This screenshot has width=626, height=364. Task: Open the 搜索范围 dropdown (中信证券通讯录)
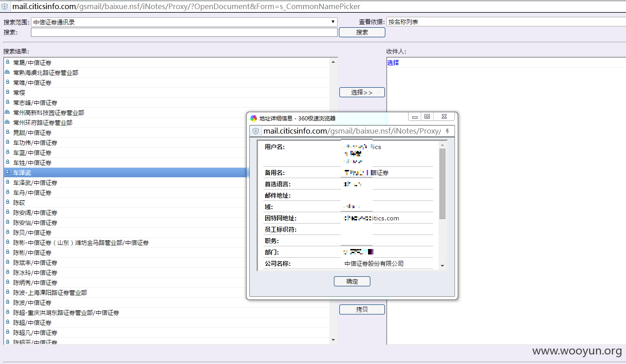(x=184, y=22)
